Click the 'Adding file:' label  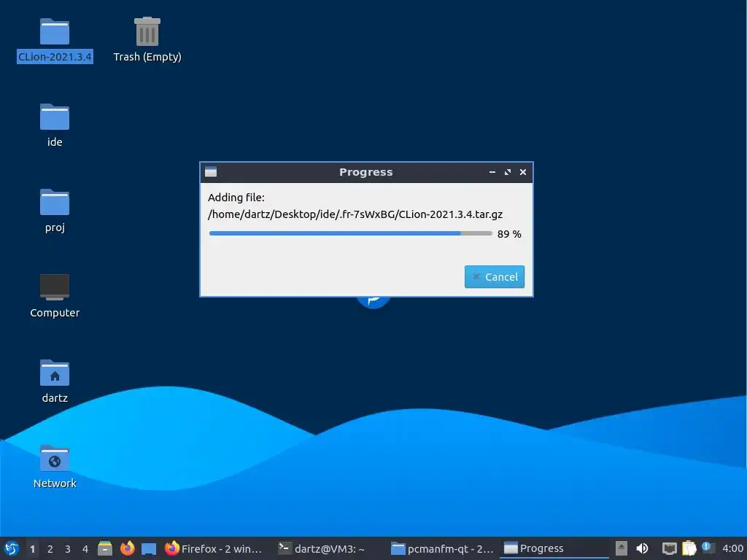pyautogui.click(x=236, y=197)
